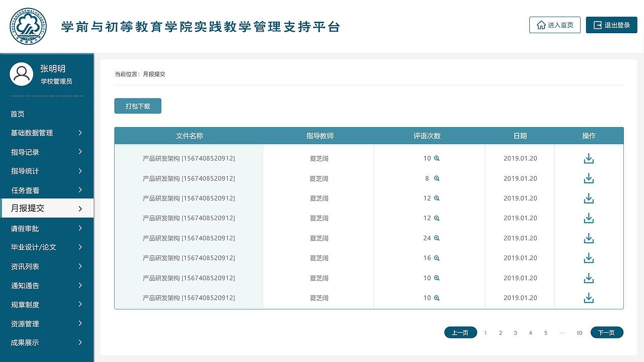Click the 打包下载 button
The image size is (644, 362).
[x=137, y=106]
